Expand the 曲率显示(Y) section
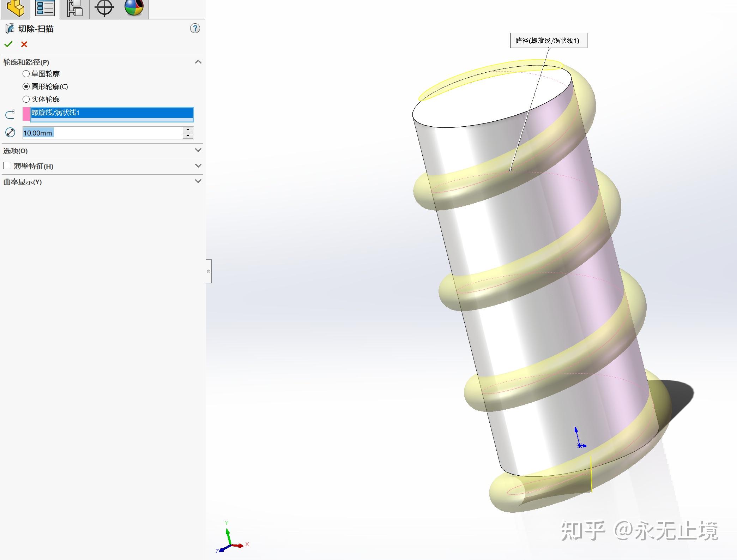Image resolution: width=737 pixels, height=560 pixels. coord(198,181)
